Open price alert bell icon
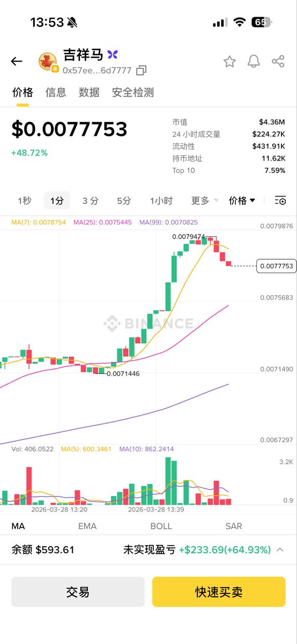Image resolution: width=297 pixels, height=644 pixels. tap(254, 62)
